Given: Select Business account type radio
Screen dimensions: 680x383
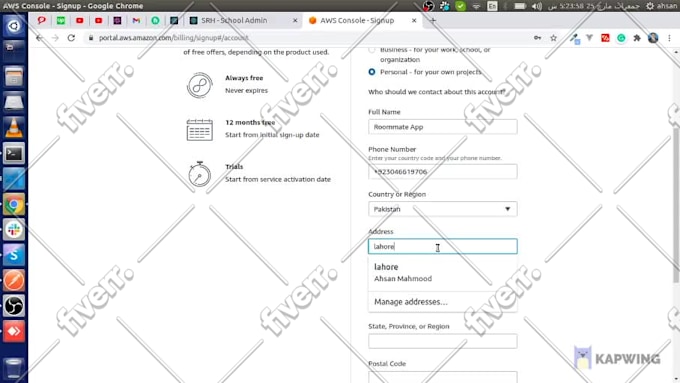Looking at the screenshot, I should (372, 50).
